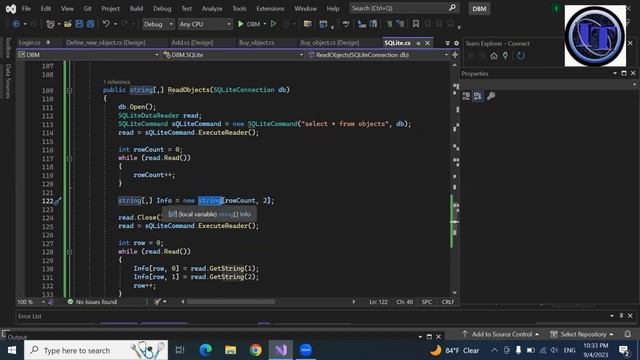
Task: Open the Debug configuration dropdown
Action: click(158, 24)
